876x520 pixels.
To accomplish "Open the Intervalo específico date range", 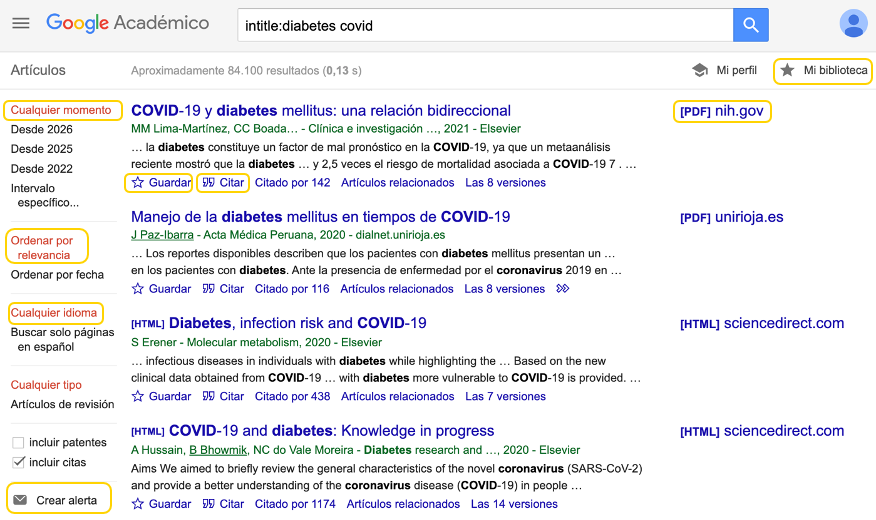I will [x=45, y=195].
